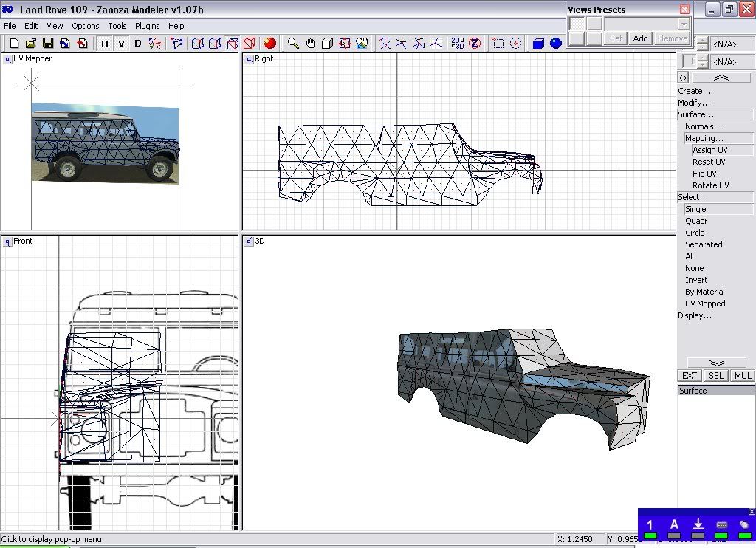
Task: Open the Options menu
Action: point(86,26)
